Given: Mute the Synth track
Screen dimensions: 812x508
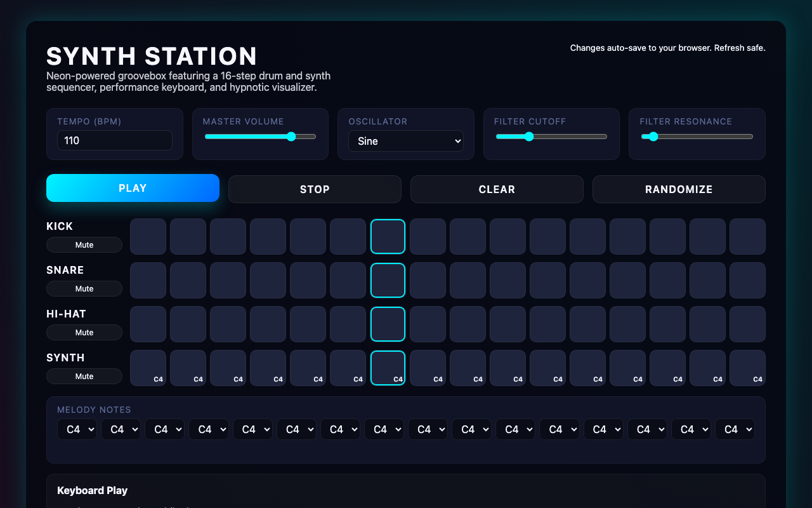Looking at the screenshot, I should [x=84, y=377].
